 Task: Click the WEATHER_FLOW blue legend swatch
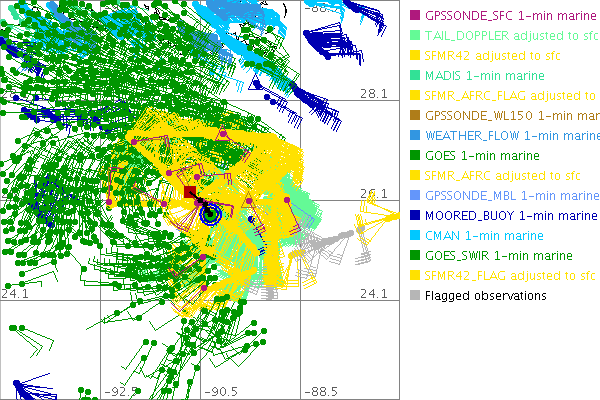415,136
